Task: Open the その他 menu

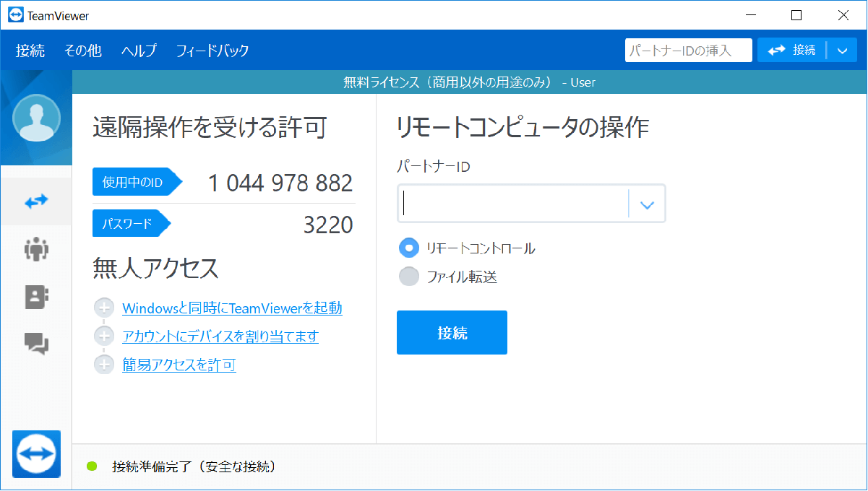Action: pyautogui.click(x=83, y=51)
